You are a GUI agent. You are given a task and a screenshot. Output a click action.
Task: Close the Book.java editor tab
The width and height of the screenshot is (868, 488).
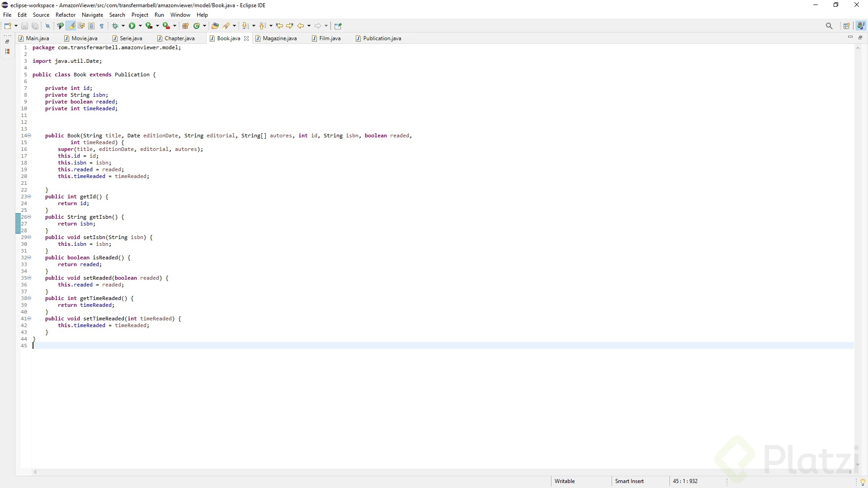click(246, 38)
